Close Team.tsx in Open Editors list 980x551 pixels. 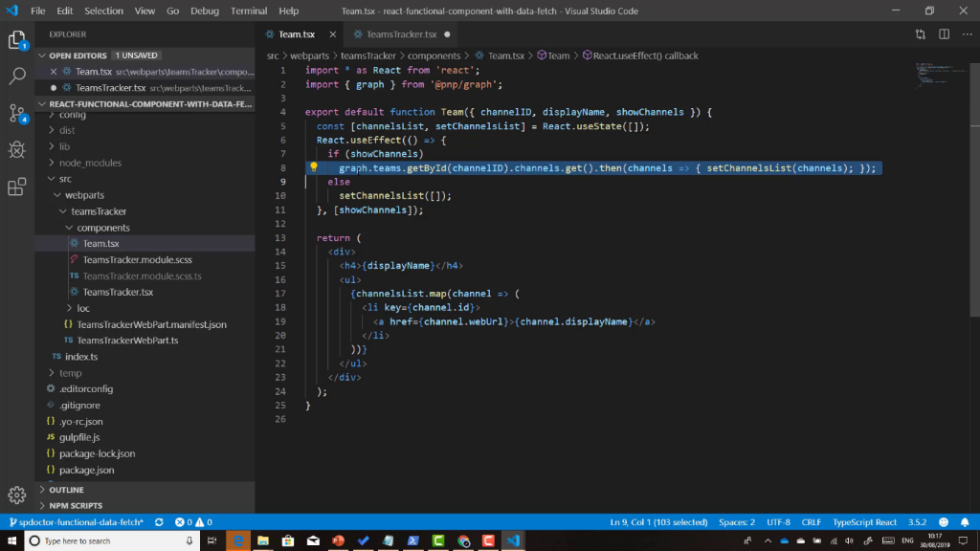(x=54, y=72)
